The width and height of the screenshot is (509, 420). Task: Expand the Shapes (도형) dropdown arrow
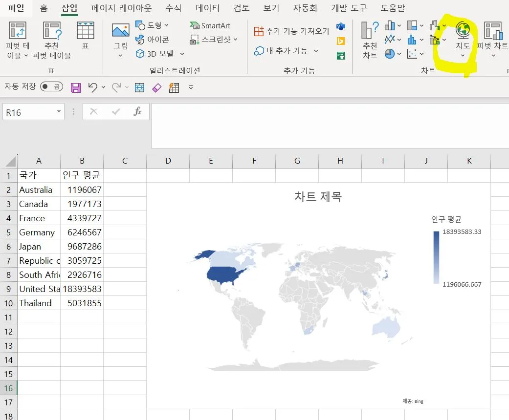(167, 25)
